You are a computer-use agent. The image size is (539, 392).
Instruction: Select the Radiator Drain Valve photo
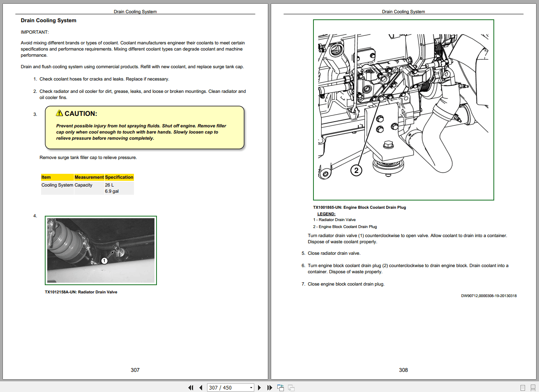click(100, 250)
